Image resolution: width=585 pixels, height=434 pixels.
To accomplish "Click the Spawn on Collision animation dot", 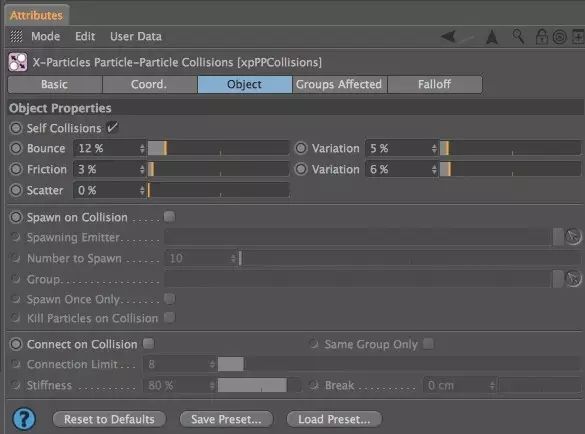I will point(16,217).
